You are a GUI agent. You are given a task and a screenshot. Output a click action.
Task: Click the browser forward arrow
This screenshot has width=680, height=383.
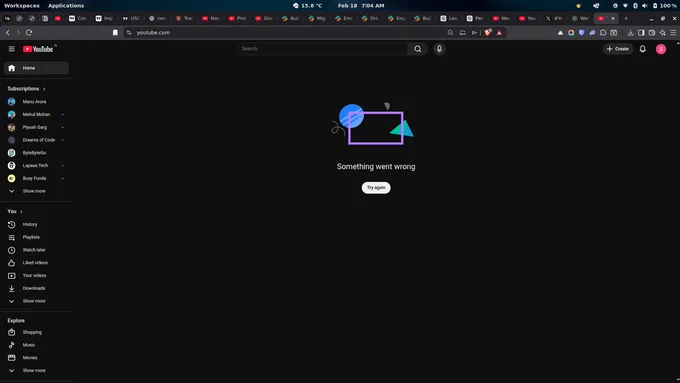pyautogui.click(x=18, y=33)
